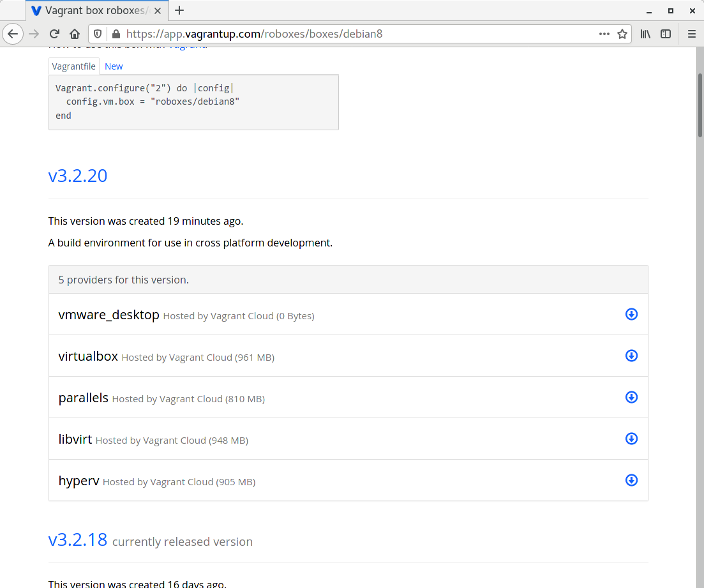This screenshot has height=588, width=704.
Task: Click the vmware_desktop provider name
Action: tap(109, 315)
